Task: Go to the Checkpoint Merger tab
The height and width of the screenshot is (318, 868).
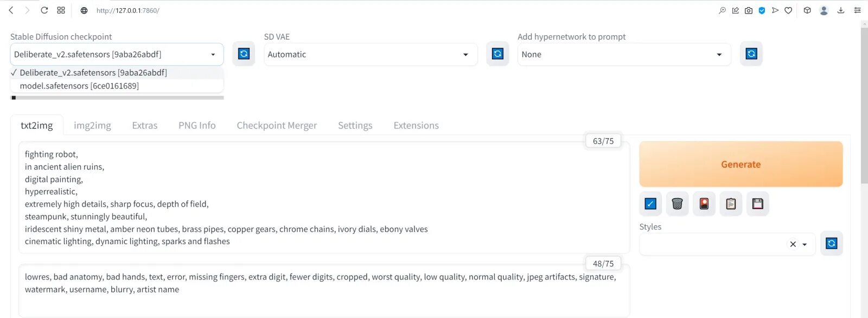Action: click(277, 125)
